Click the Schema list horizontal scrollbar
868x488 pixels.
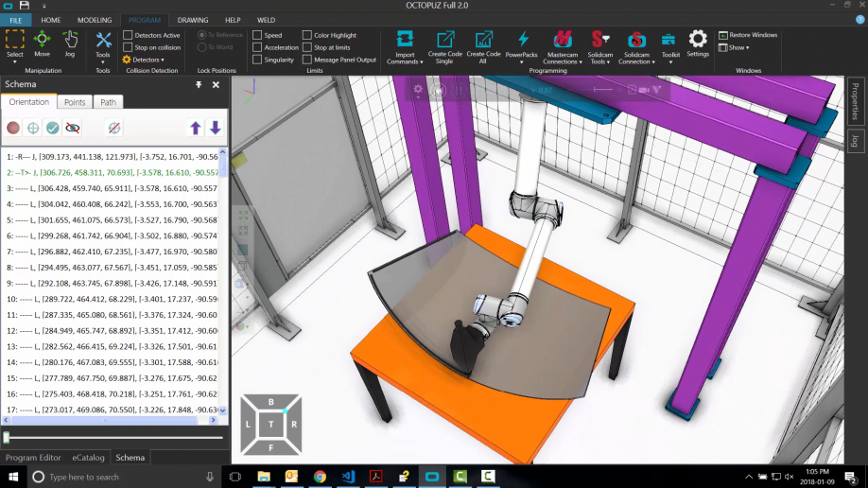click(x=104, y=421)
